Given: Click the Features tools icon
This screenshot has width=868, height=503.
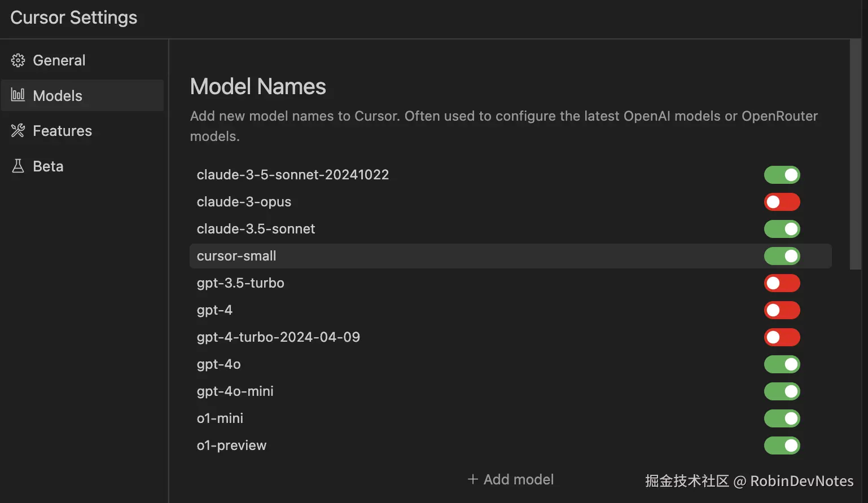Looking at the screenshot, I should click(x=18, y=130).
